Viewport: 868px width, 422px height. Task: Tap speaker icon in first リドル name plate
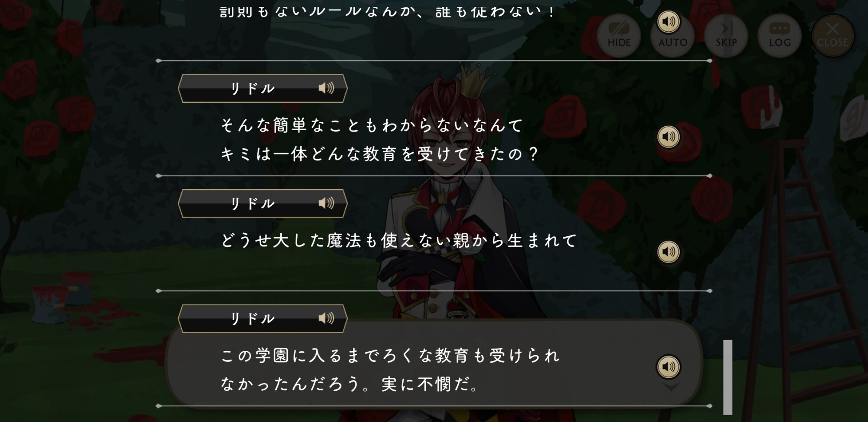pos(326,88)
